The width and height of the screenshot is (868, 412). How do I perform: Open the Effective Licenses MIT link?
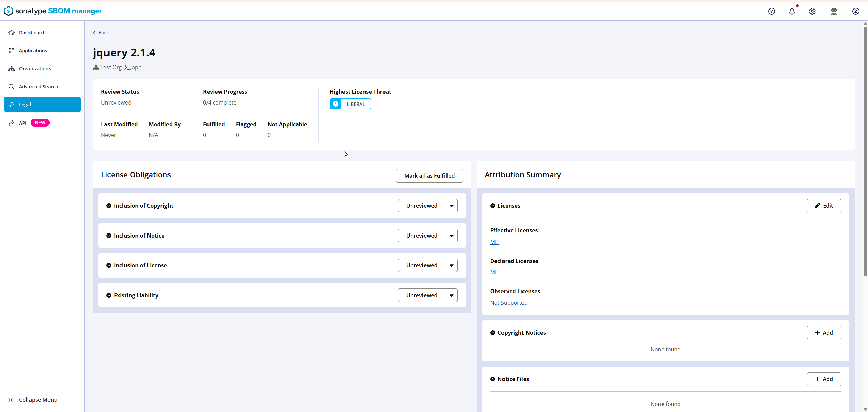[x=495, y=242]
